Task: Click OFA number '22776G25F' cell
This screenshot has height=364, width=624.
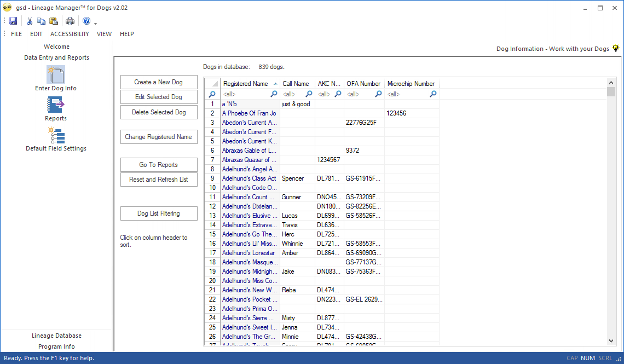Action: [x=364, y=123]
